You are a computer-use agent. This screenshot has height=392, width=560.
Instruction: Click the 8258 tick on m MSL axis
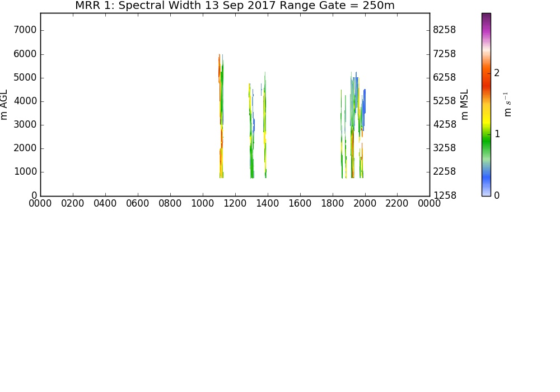pos(444,30)
